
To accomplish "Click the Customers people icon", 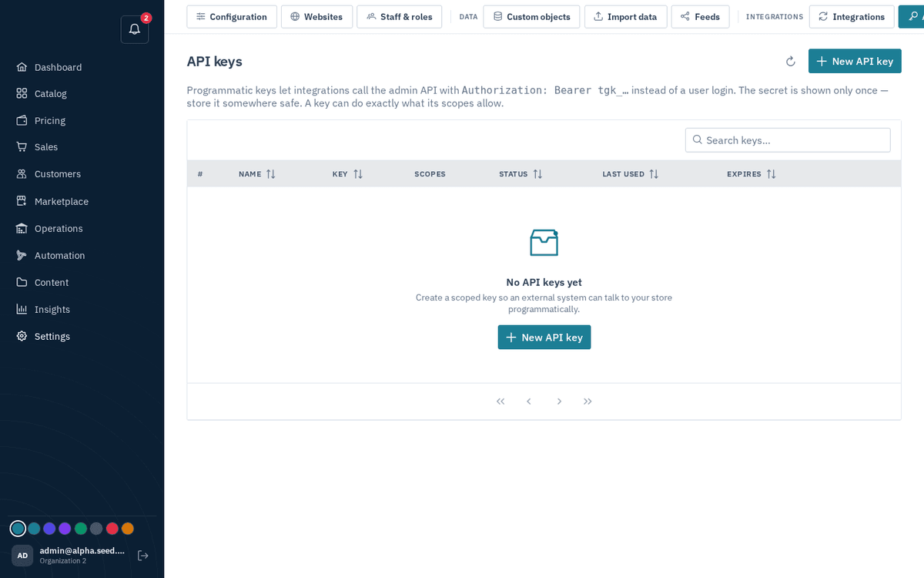I will point(22,174).
